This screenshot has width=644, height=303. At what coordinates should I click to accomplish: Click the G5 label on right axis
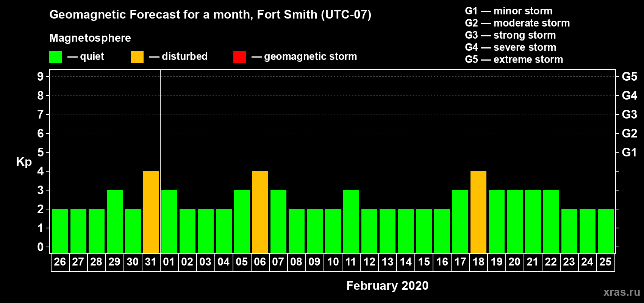click(x=629, y=77)
